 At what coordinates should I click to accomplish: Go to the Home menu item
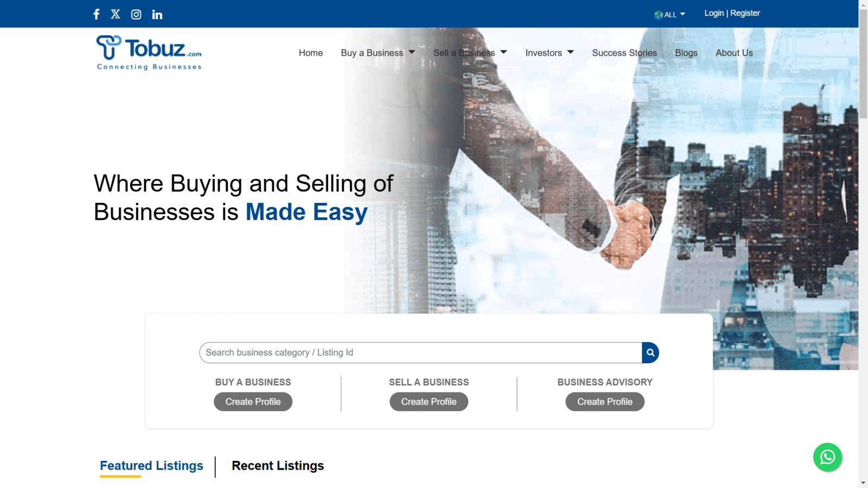pyautogui.click(x=310, y=53)
